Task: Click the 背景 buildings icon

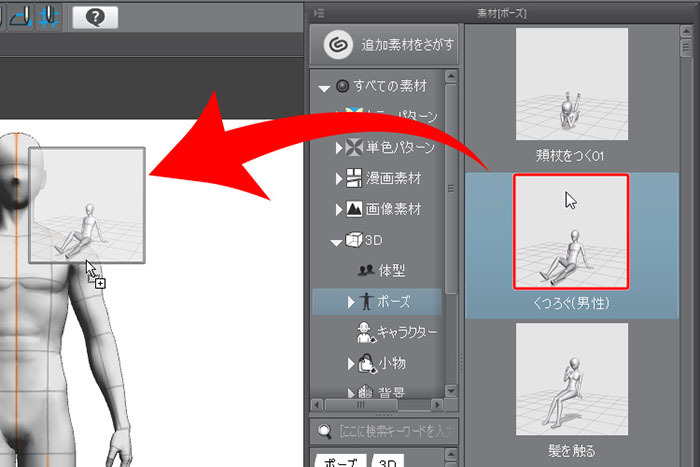Action: pyautogui.click(x=366, y=392)
